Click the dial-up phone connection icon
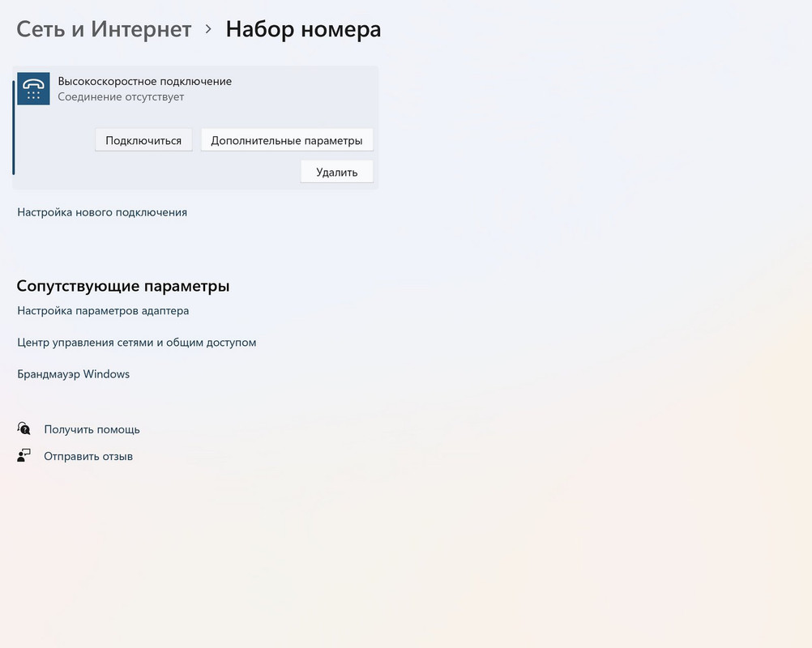This screenshot has width=812, height=648. [34, 88]
